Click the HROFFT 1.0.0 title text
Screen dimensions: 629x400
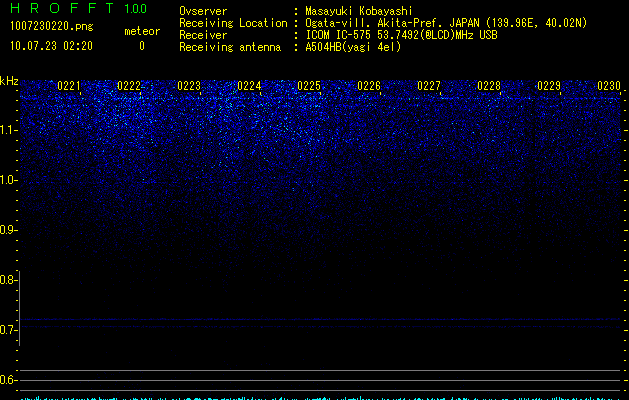(78, 8)
